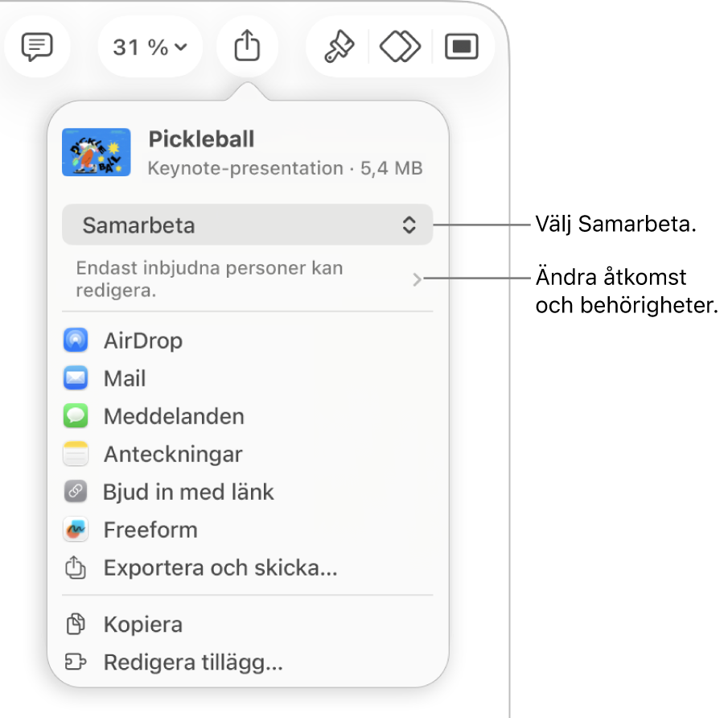Click the Pickleball presentation thumbnail
The height and width of the screenshot is (718, 728).
pyautogui.click(x=97, y=152)
